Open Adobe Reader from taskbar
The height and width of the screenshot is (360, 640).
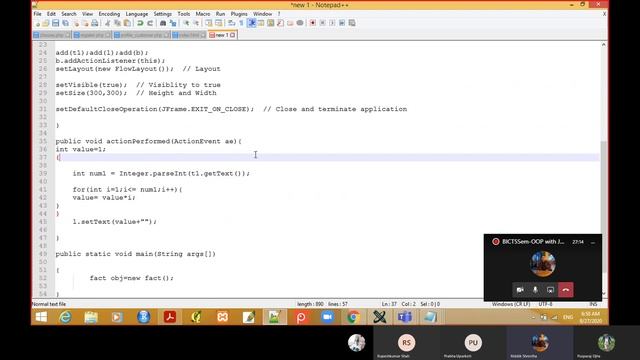point(170,317)
